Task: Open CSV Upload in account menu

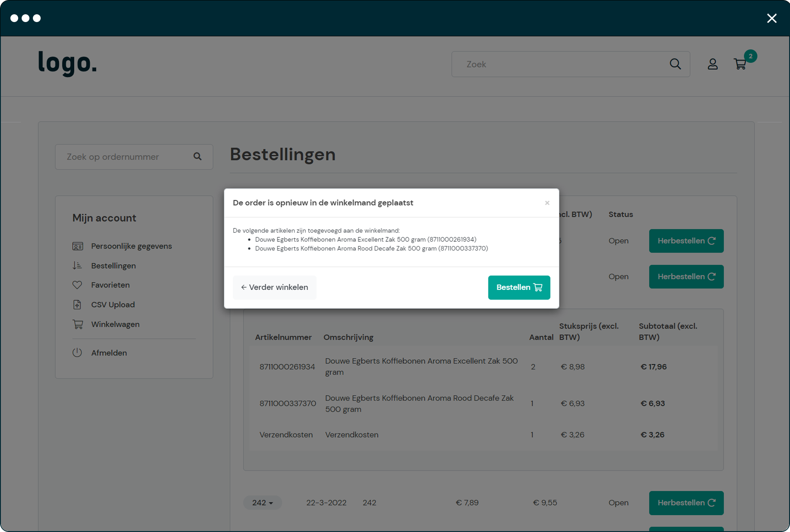Action: [x=113, y=304]
